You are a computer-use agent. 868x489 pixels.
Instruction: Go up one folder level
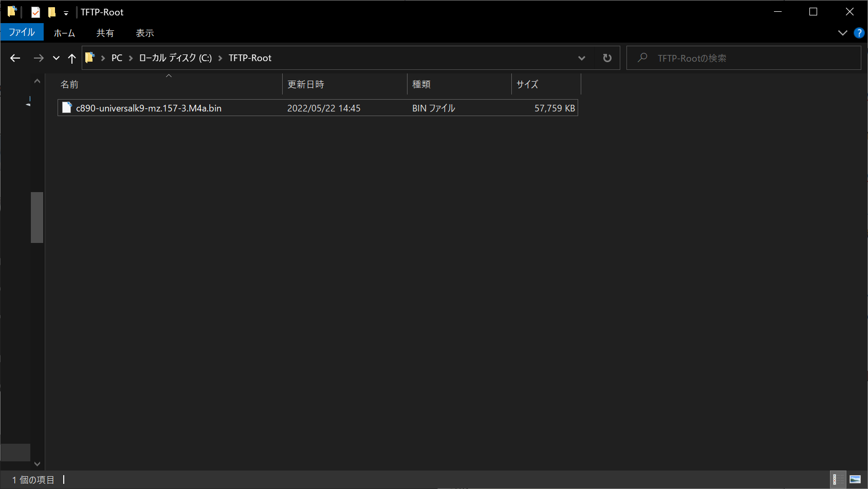[72, 58]
